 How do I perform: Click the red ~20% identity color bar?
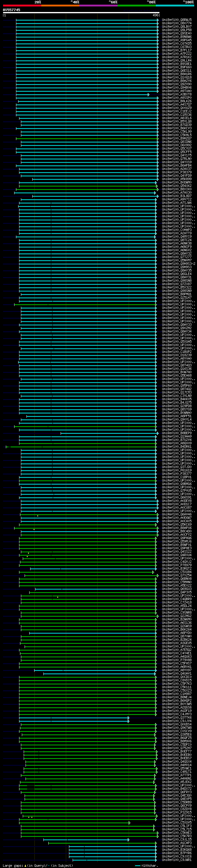pos(22,6)
